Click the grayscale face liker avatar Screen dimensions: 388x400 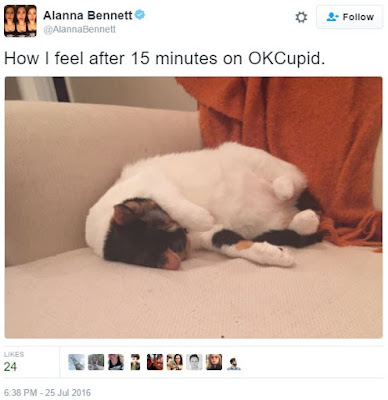point(194,362)
